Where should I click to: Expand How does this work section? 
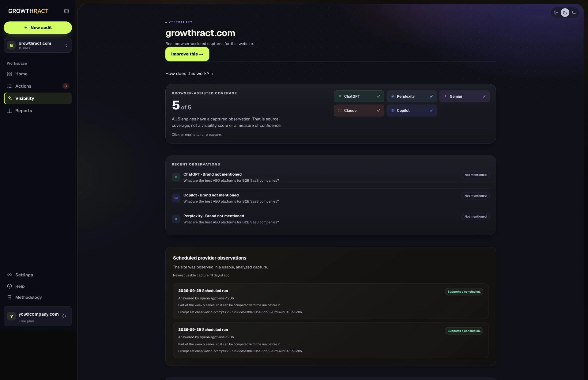pyautogui.click(x=189, y=74)
